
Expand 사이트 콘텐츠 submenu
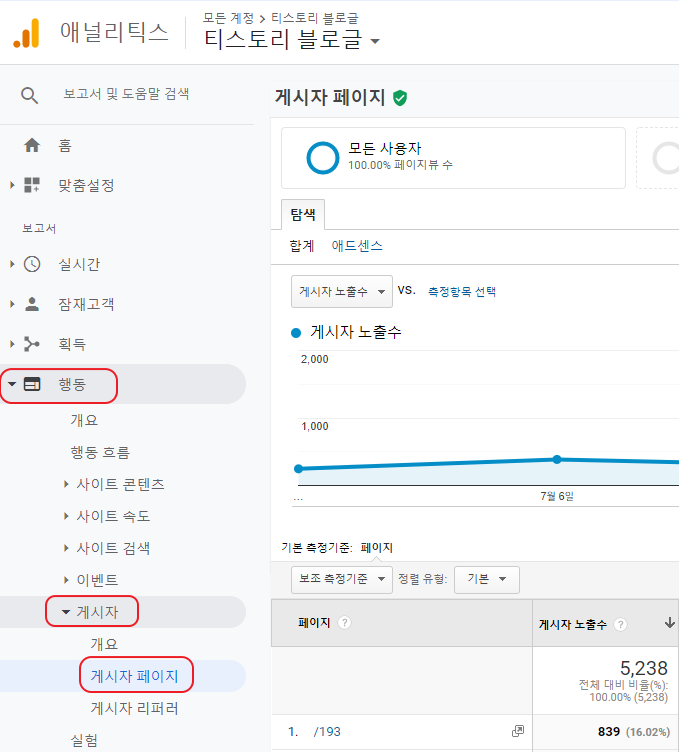[x=66, y=484]
